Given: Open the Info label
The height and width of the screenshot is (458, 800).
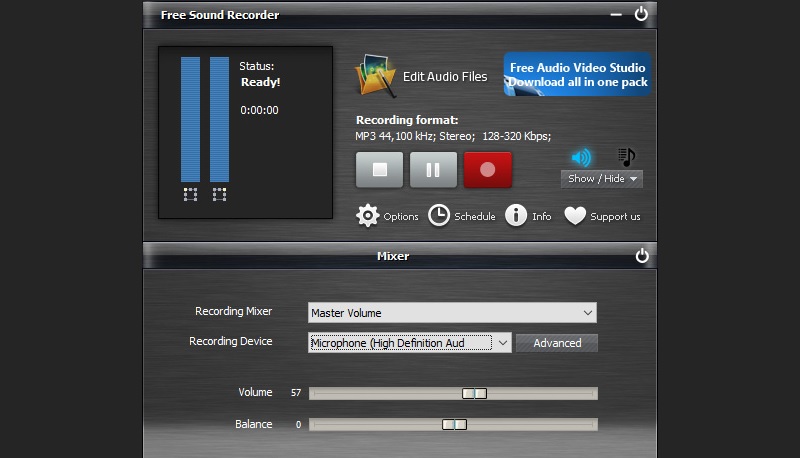Looking at the screenshot, I should pyautogui.click(x=541, y=216).
